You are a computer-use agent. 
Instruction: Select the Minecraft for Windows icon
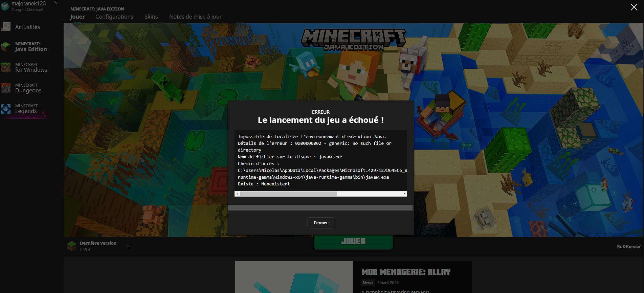6,67
